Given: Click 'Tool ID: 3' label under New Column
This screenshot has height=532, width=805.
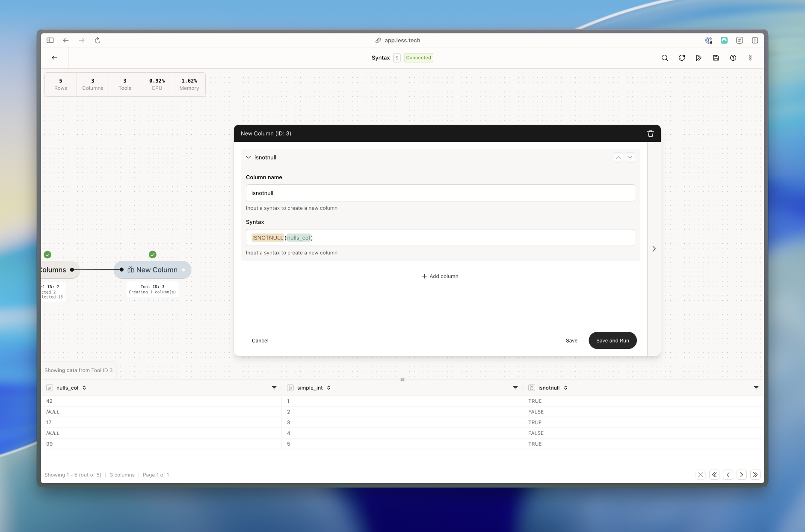Looking at the screenshot, I should point(152,287).
